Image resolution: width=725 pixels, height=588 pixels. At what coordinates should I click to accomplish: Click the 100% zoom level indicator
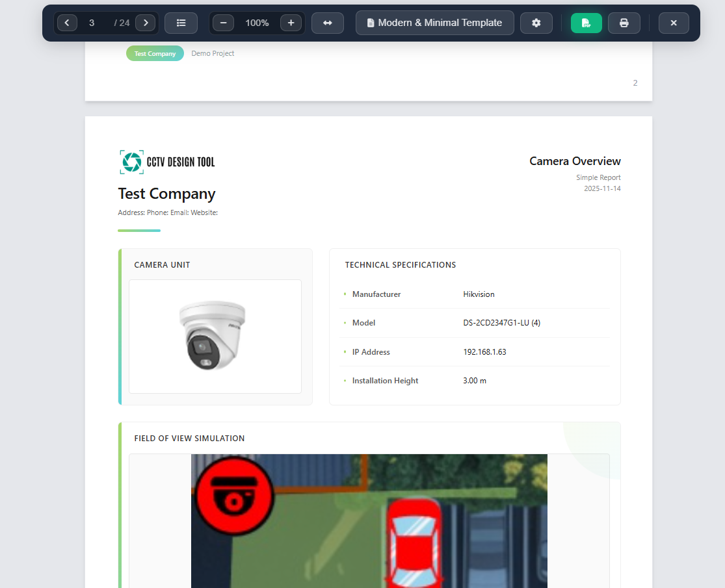(x=257, y=22)
